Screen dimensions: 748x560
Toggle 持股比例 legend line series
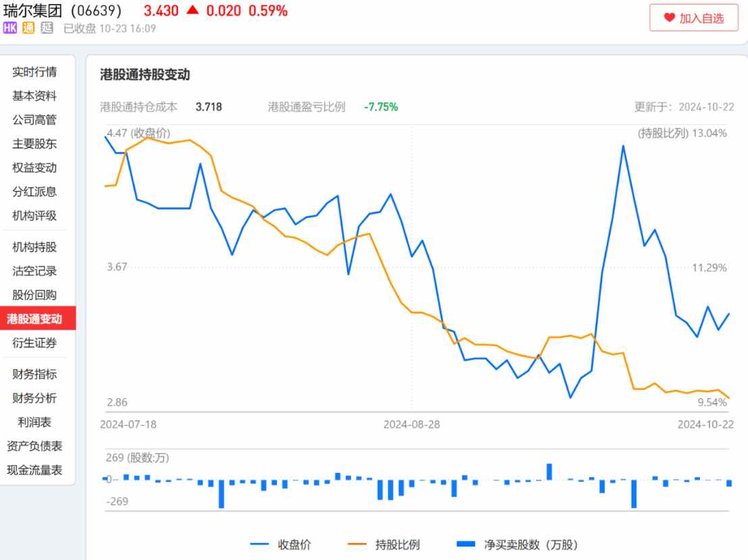point(383,544)
